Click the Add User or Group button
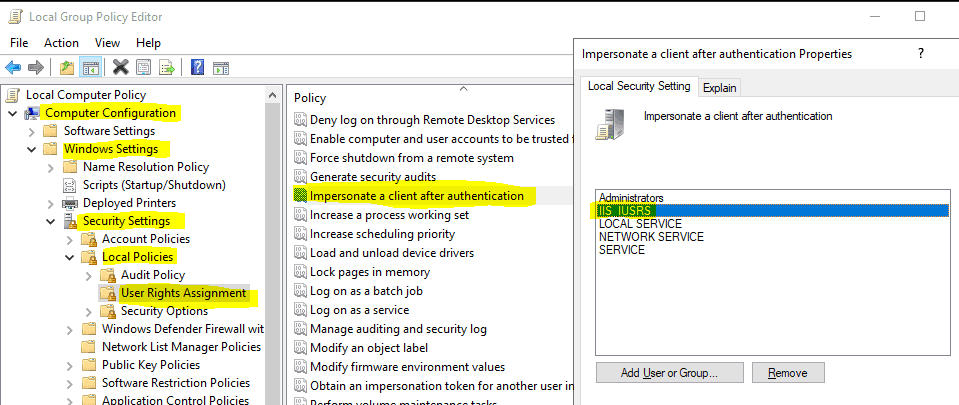This screenshot has height=405, width=959. tap(670, 373)
